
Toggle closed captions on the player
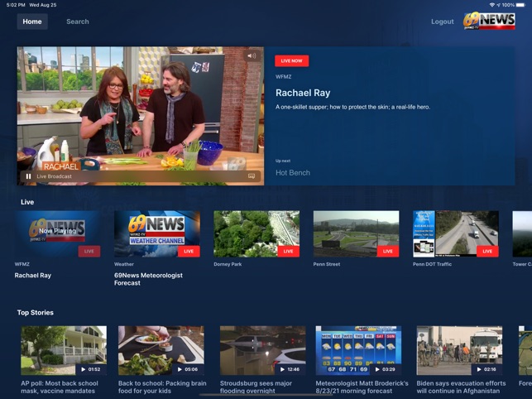[252, 175]
